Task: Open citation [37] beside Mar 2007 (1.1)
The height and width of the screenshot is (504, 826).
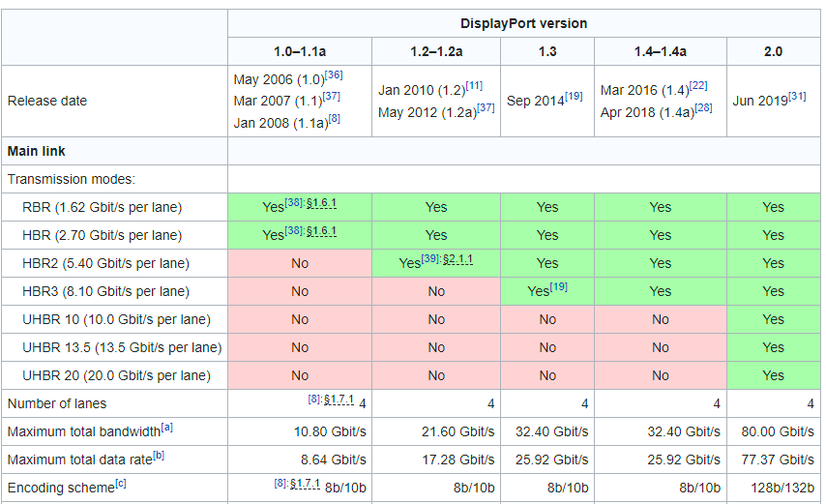Action: click(332, 97)
